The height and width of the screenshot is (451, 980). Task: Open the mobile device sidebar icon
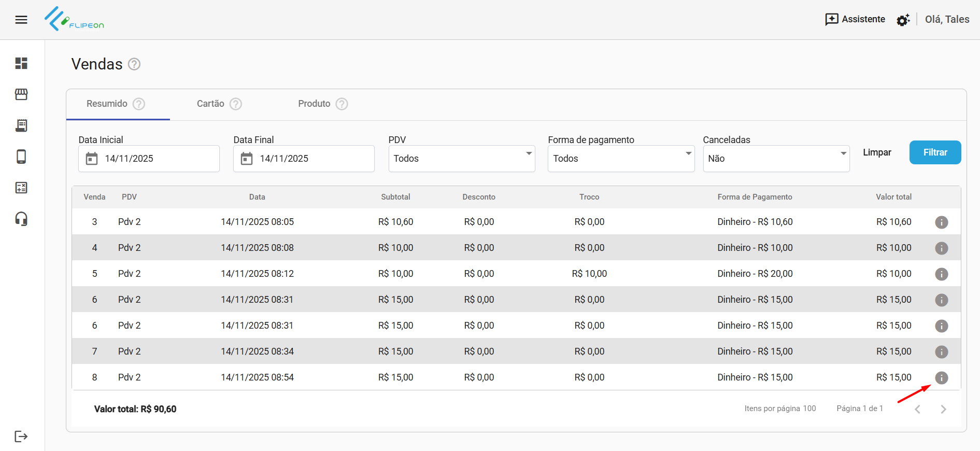[21, 157]
